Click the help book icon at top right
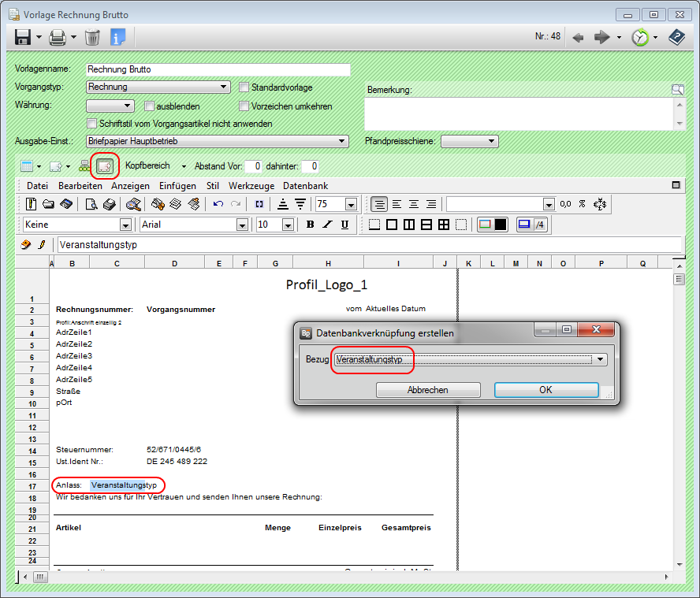 [676, 37]
